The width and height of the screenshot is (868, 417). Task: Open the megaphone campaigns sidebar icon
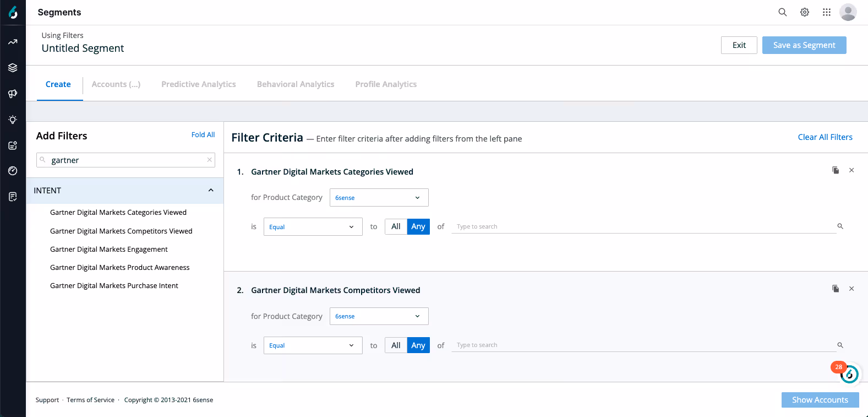pyautogui.click(x=13, y=94)
